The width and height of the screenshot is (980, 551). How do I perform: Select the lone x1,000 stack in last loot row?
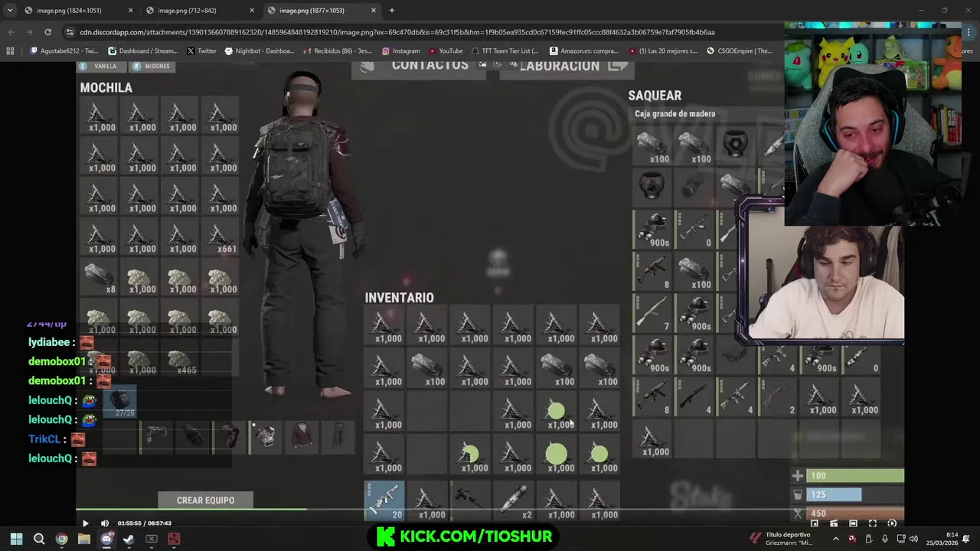tap(652, 439)
